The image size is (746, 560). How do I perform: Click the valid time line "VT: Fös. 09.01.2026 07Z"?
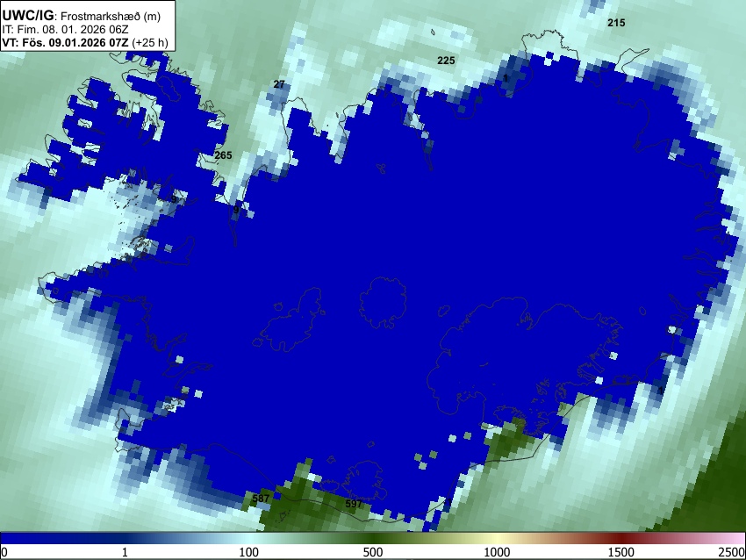65,42
